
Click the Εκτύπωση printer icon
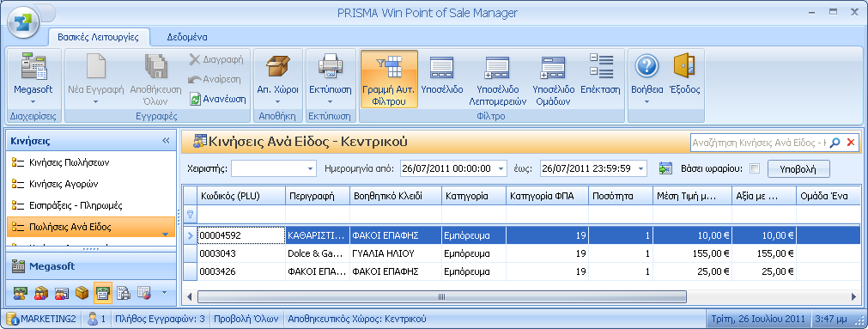[x=330, y=66]
